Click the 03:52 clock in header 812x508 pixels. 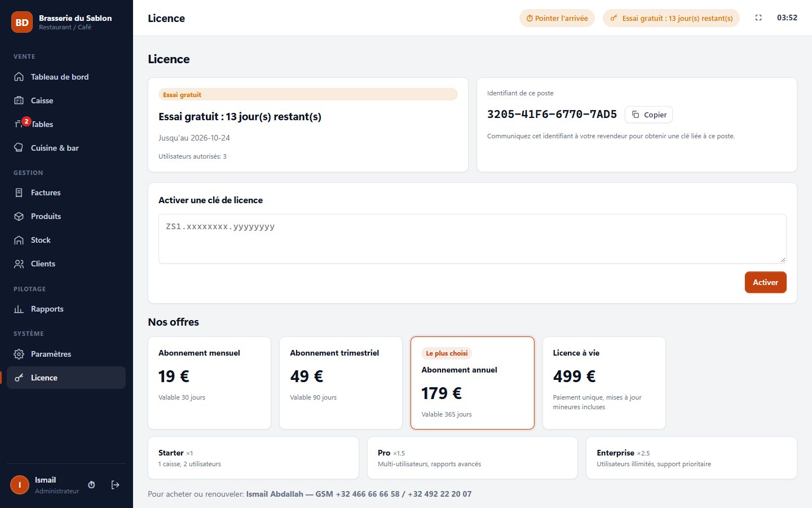[787, 17]
